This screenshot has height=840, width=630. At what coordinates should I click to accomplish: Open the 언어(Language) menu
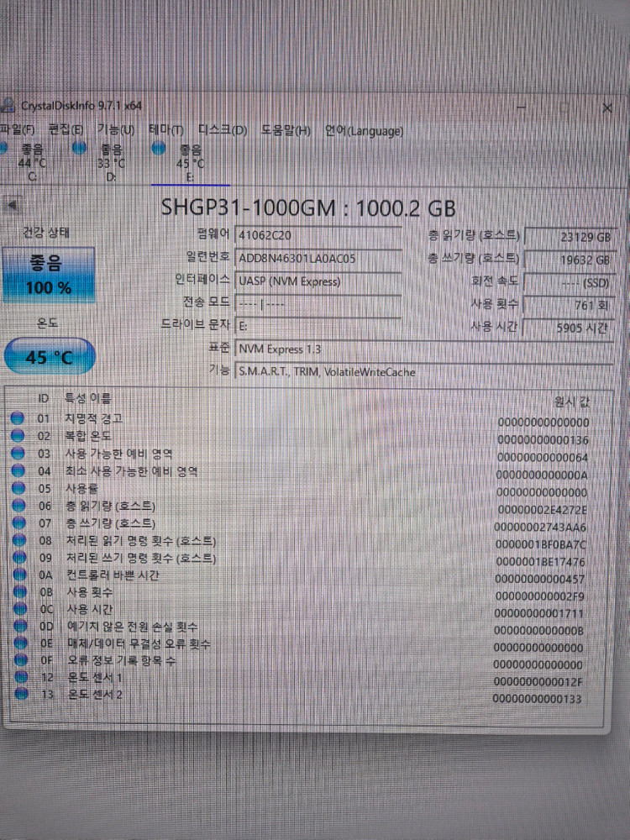(x=364, y=131)
